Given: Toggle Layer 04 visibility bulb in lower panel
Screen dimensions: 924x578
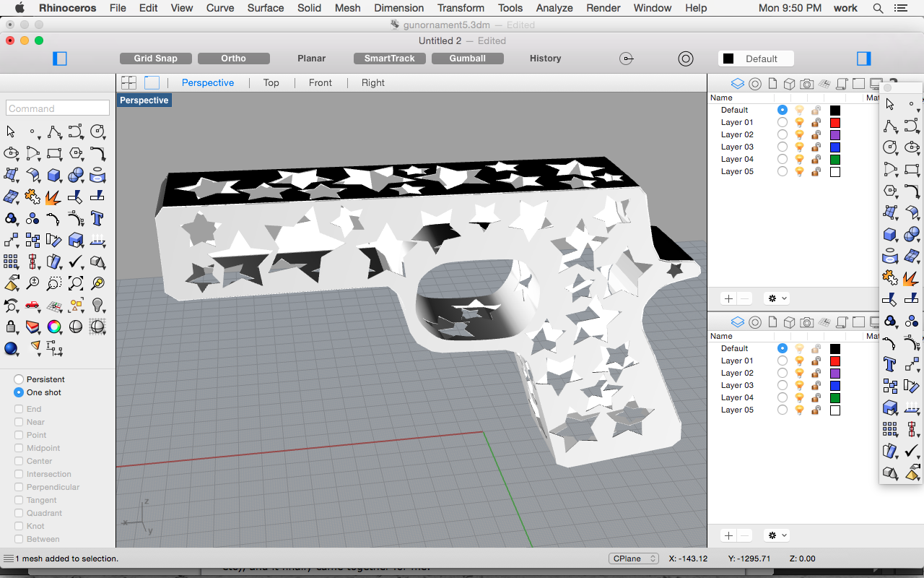Looking at the screenshot, I should pos(799,397).
